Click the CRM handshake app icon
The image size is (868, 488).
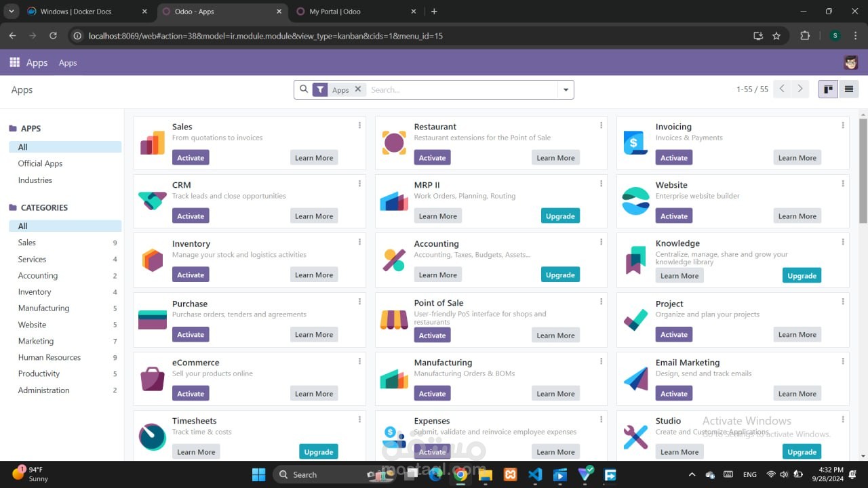153,201
